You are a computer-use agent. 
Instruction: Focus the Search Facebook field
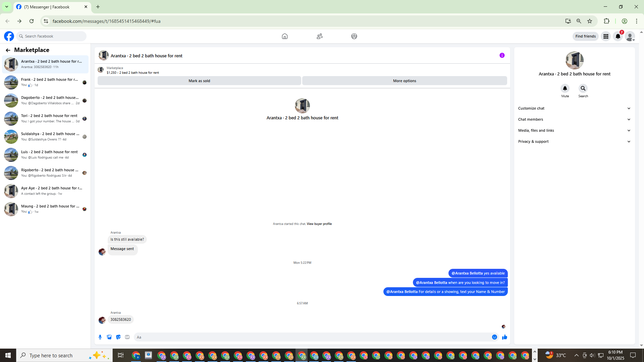51,36
